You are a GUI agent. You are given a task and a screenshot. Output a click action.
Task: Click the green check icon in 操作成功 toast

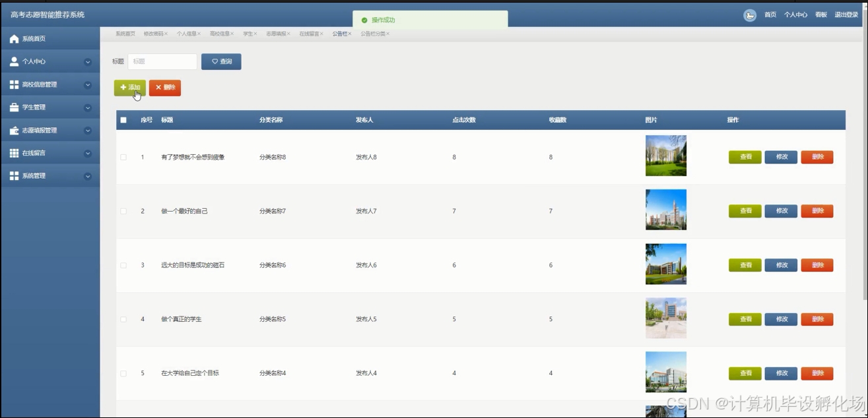pyautogui.click(x=364, y=20)
